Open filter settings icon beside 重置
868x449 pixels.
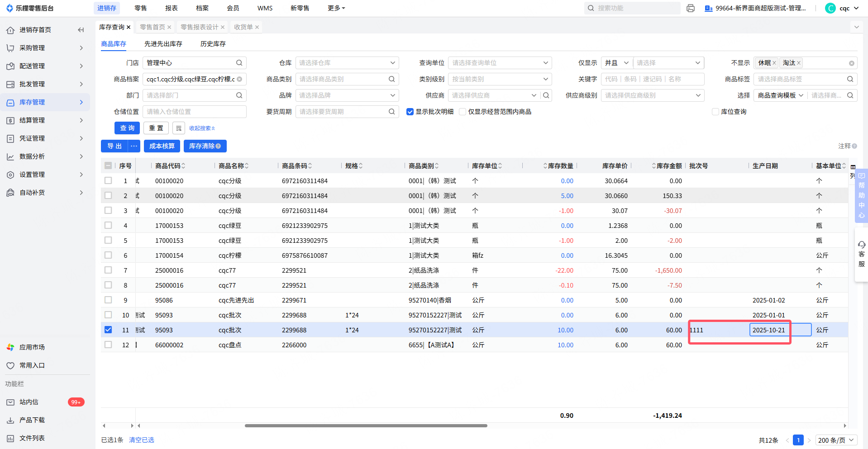click(x=179, y=128)
